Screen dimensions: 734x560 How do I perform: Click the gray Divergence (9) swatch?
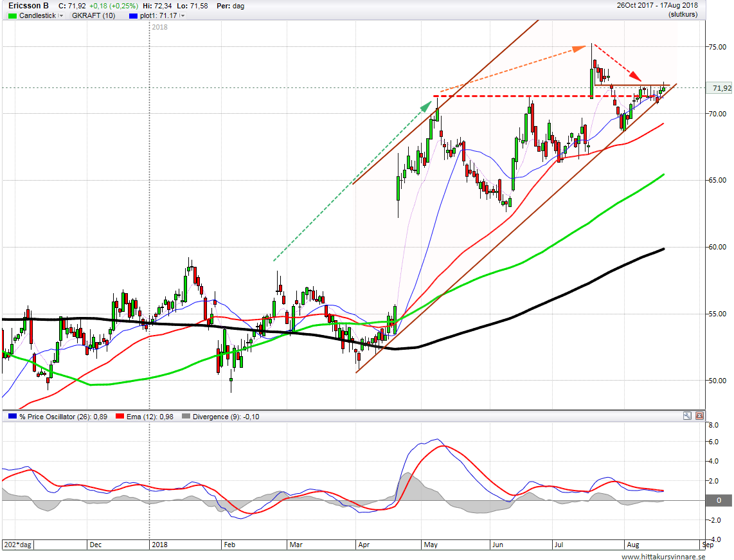tap(186, 416)
